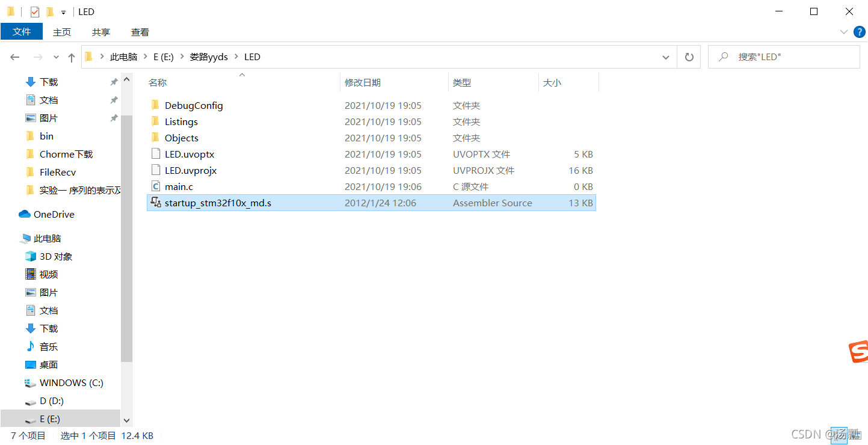868x445 pixels.
Task: Open the address bar history dropdown
Action: coord(666,57)
